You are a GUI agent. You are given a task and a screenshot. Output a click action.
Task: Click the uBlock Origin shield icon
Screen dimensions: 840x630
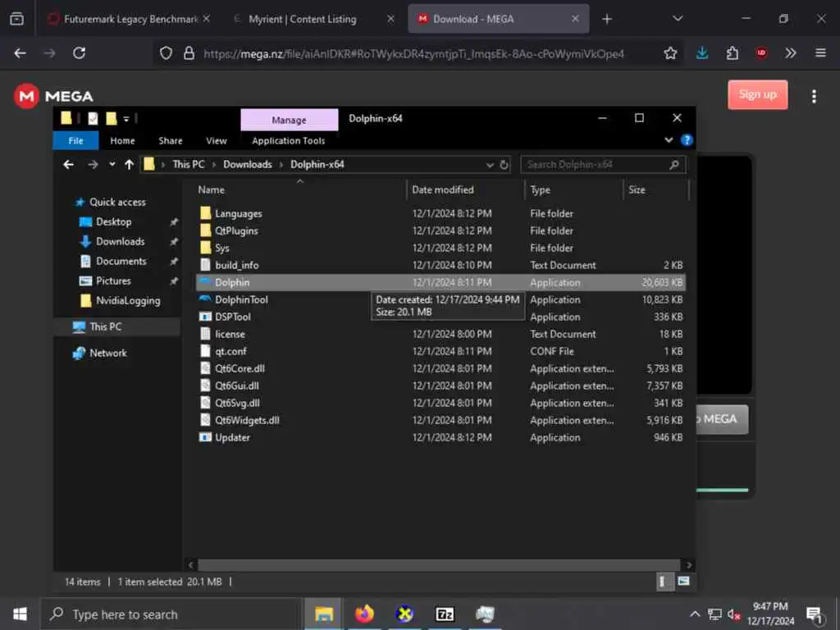(x=761, y=53)
